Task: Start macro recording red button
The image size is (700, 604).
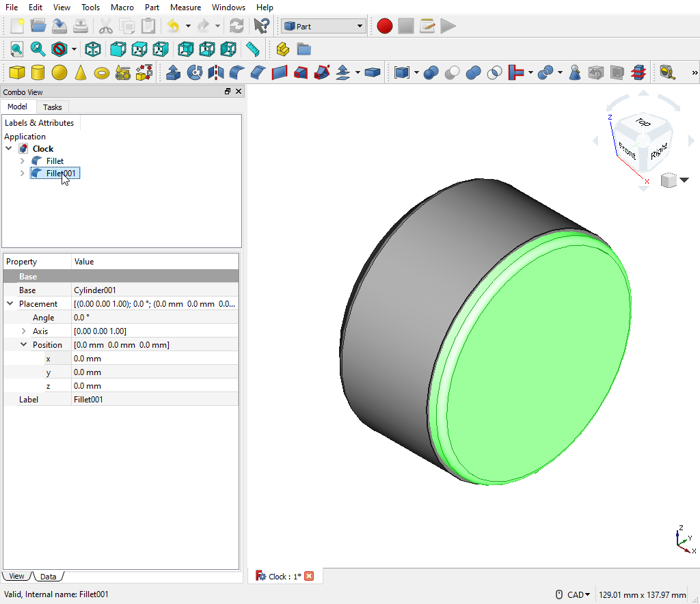Action: [384, 26]
